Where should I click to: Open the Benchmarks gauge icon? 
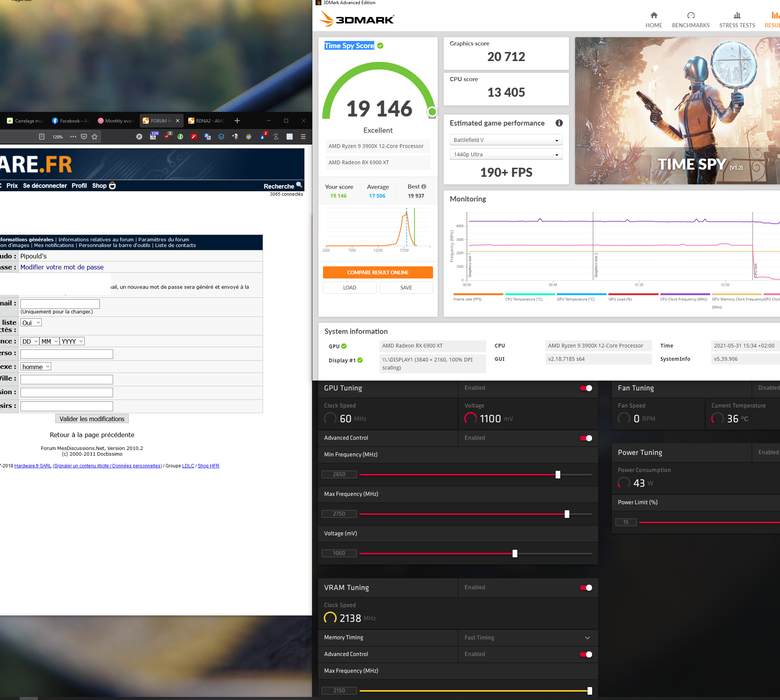click(691, 16)
